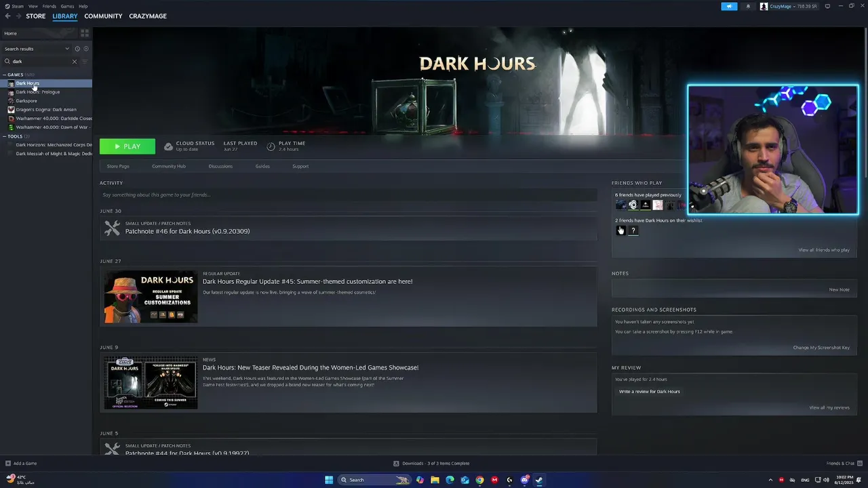Collapse the TOOLS category in sidebar
The height and width of the screenshot is (488, 868).
(x=5, y=136)
